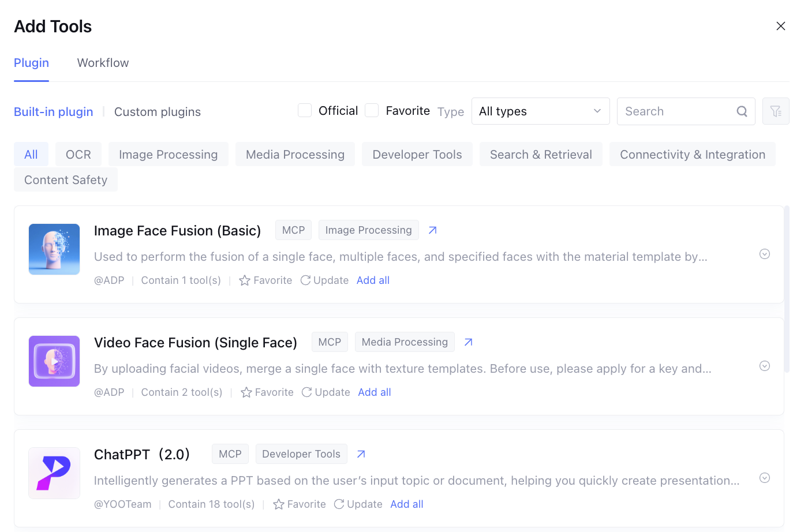Click the search magnifier icon
808x532 pixels.
[x=742, y=111]
